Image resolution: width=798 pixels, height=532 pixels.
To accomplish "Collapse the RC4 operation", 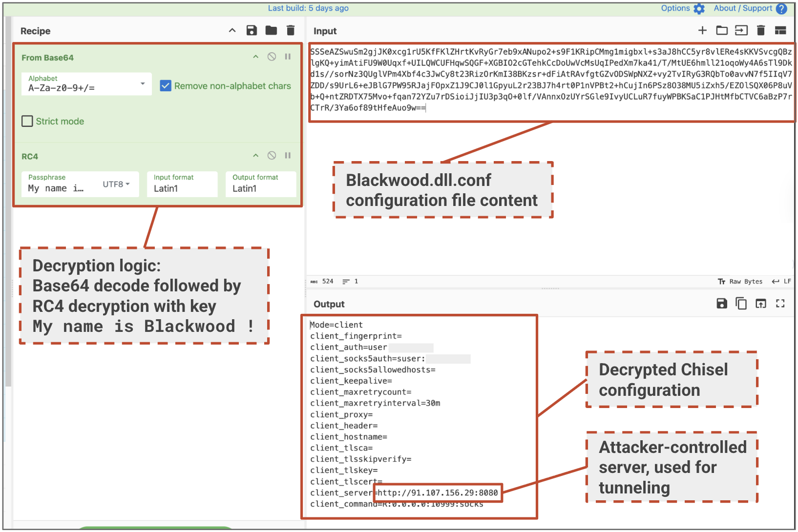I will coord(255,156).
